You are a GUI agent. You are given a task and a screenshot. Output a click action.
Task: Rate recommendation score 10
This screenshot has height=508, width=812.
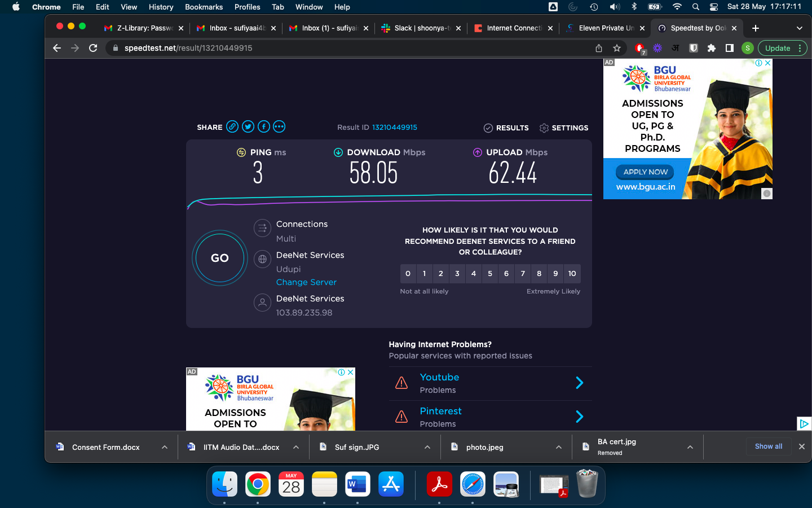[x=572, y=274]
